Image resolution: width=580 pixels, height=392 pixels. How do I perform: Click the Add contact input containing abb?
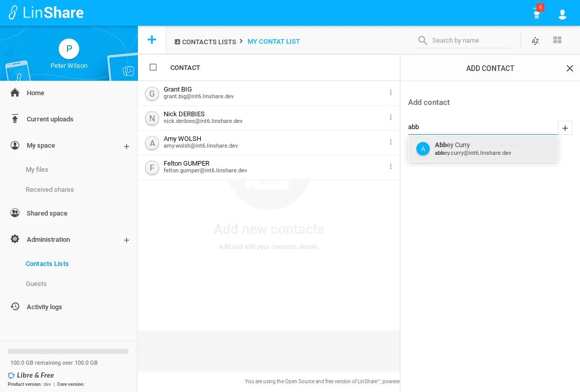(x=482, y=127)
